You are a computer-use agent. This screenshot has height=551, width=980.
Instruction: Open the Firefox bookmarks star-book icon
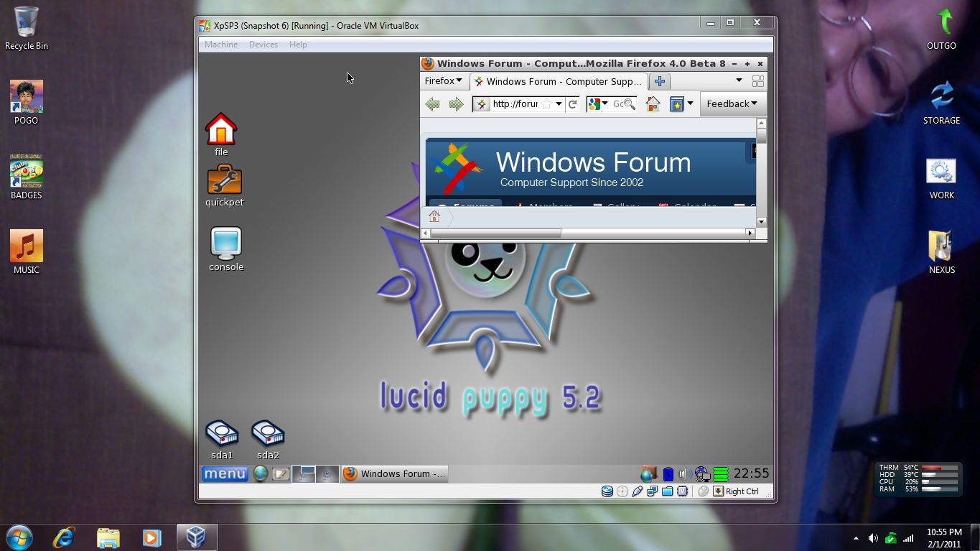(676, 104)
